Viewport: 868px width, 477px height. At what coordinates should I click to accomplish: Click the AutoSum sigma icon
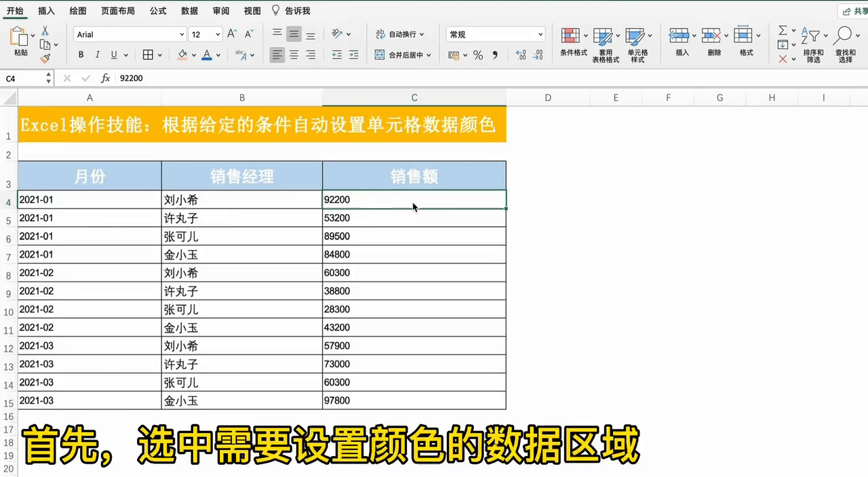(783, 30)
